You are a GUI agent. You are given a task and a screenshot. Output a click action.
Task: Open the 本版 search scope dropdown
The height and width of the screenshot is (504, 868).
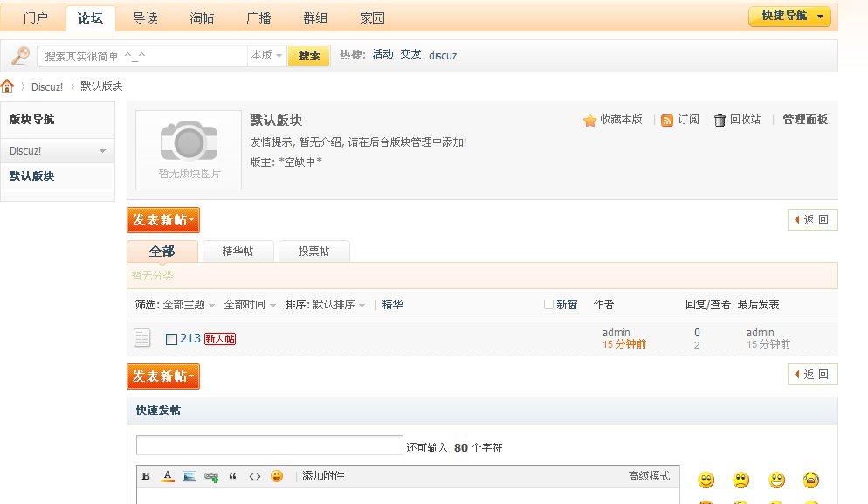[x=266, y=55]
